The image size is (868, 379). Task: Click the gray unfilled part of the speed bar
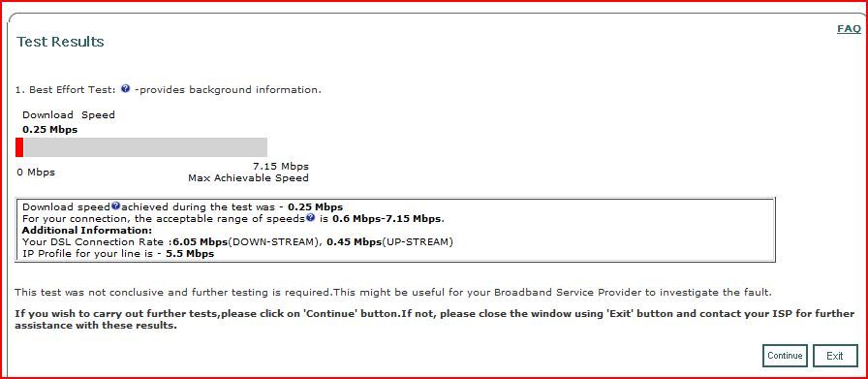tap(145, 147)
